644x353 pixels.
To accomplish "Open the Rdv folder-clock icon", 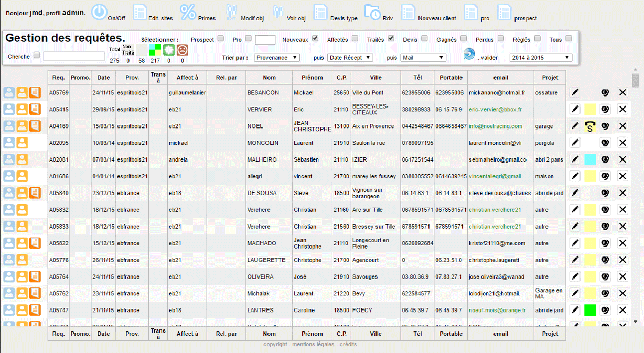I will pos(372,12).
